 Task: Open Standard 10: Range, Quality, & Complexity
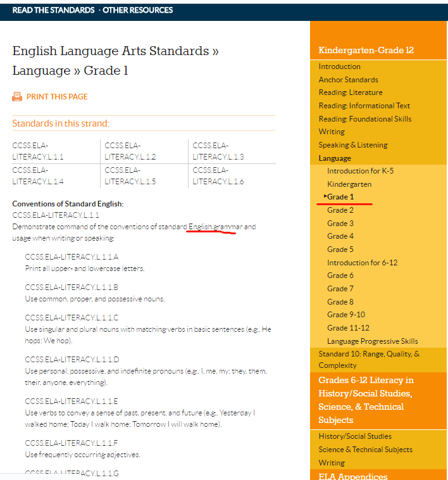[369, 360]
